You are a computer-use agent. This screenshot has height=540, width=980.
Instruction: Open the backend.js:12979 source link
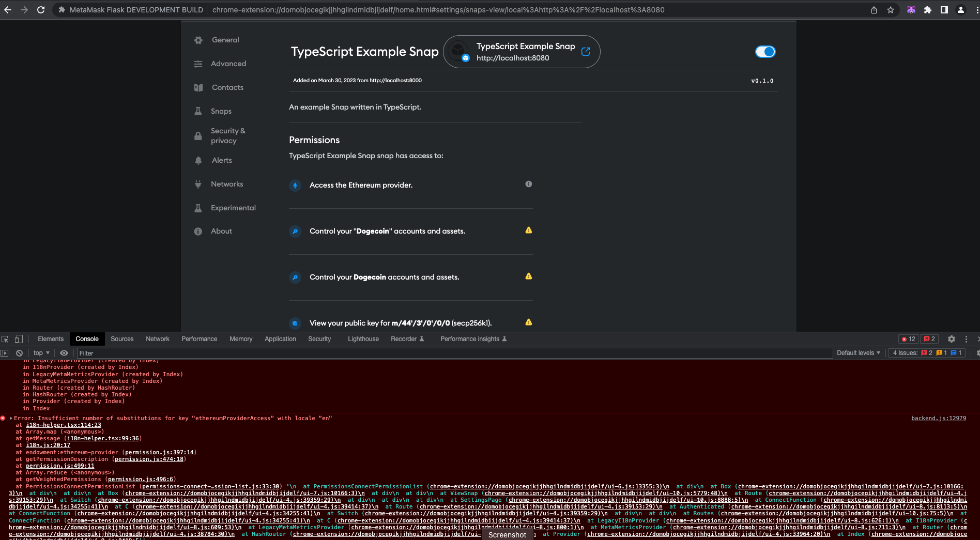[938, 418]
